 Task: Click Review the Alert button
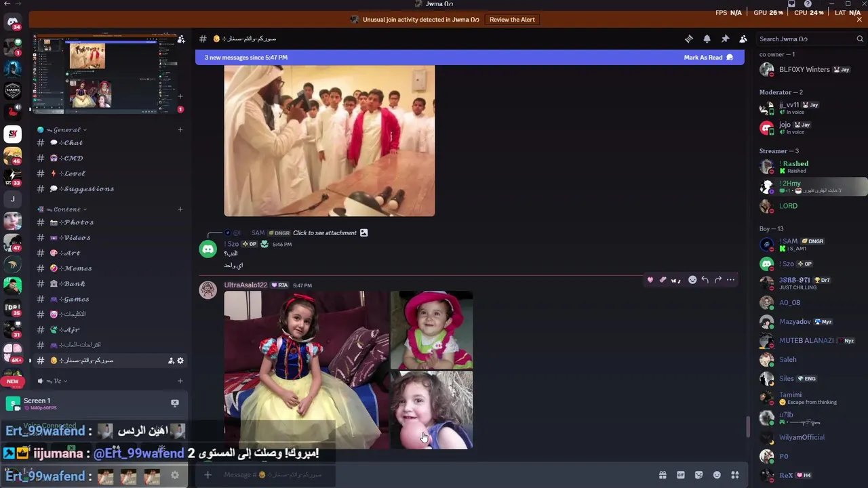pos(512,20)
